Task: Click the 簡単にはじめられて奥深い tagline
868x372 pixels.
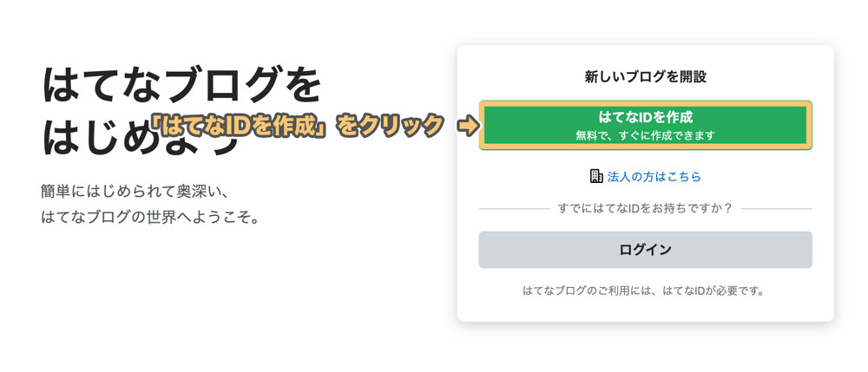Action: tap(133, 189)
